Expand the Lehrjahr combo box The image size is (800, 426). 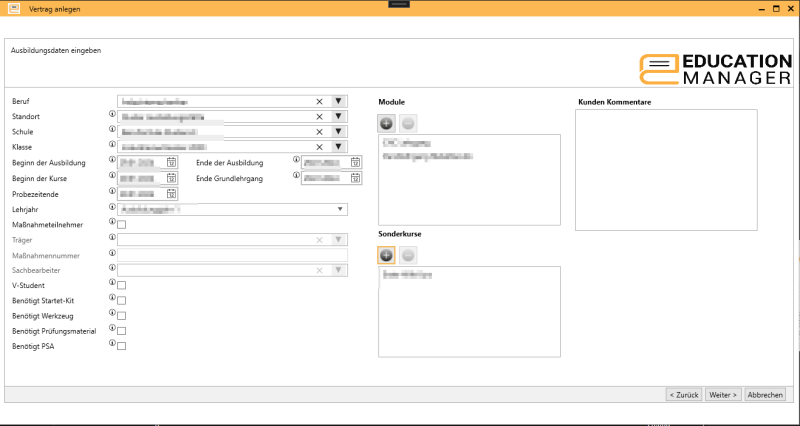[x=340, y=209]
